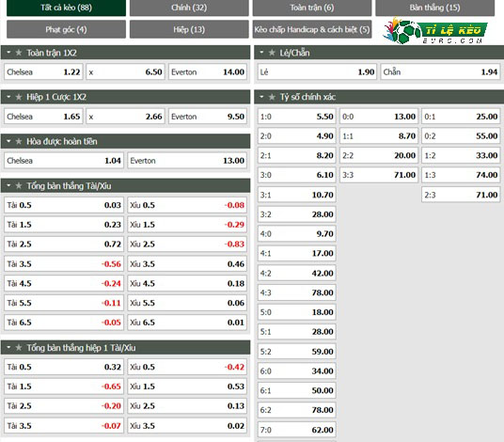Star the Hiệp 1 Cược 1X2 section
The height and width of the screenshot is (442, 504).
tap(19, 97)
